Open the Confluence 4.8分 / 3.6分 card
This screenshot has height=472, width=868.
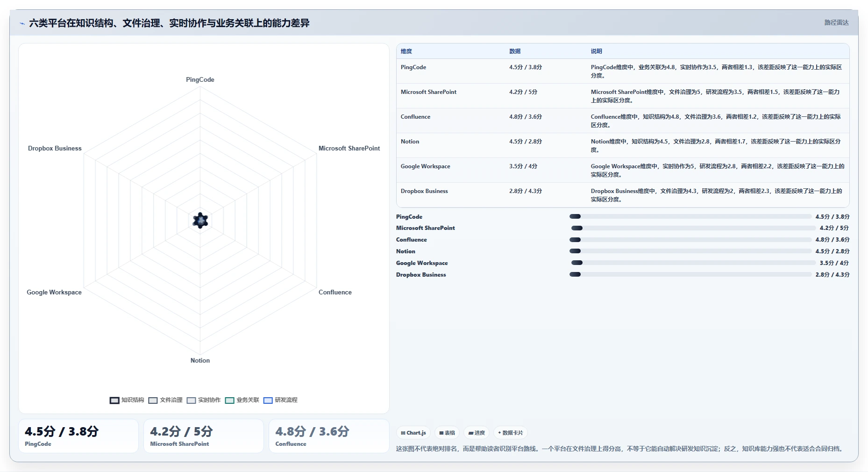(328, 436)
